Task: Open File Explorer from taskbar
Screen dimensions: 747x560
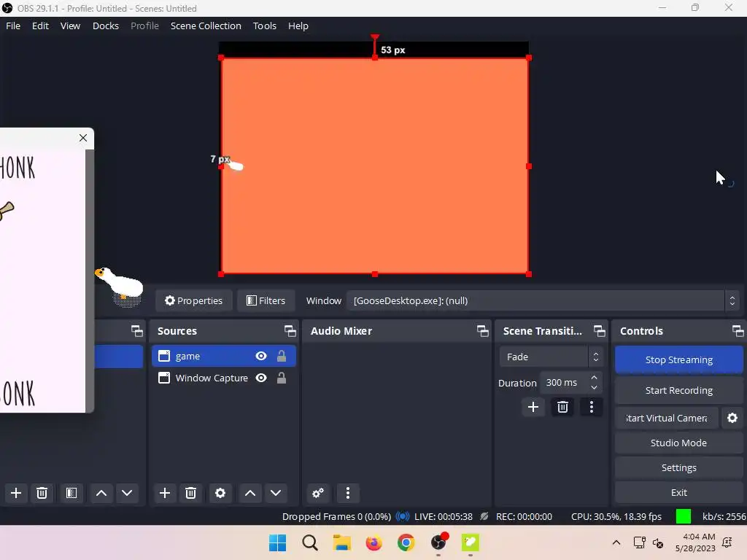Action: [341, 542]
